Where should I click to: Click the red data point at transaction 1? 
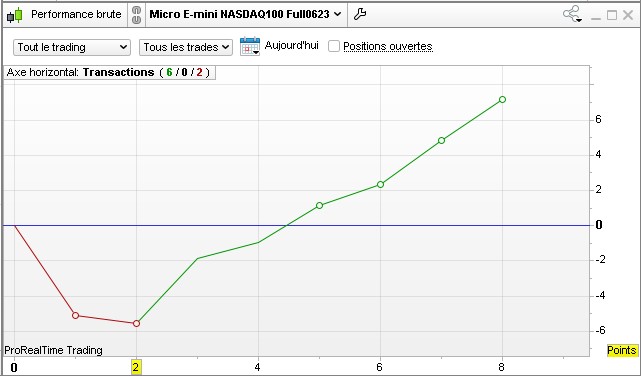point(75,316)
